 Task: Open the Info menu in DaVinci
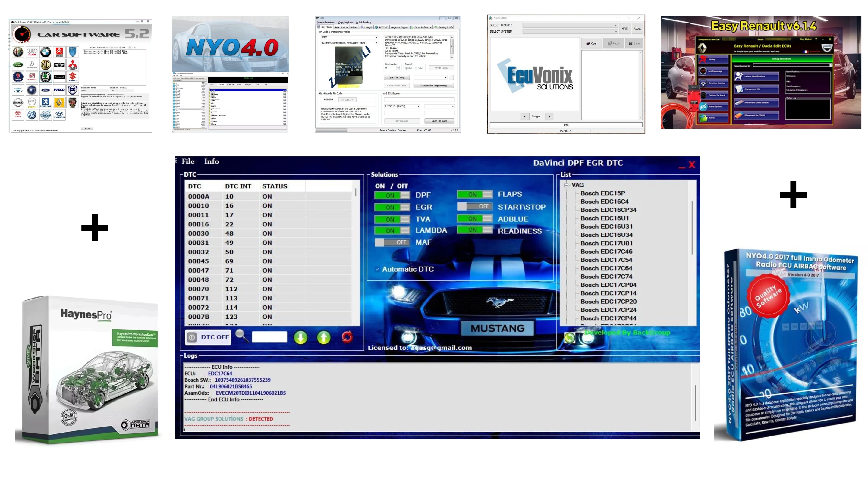[x=211, y=161]
